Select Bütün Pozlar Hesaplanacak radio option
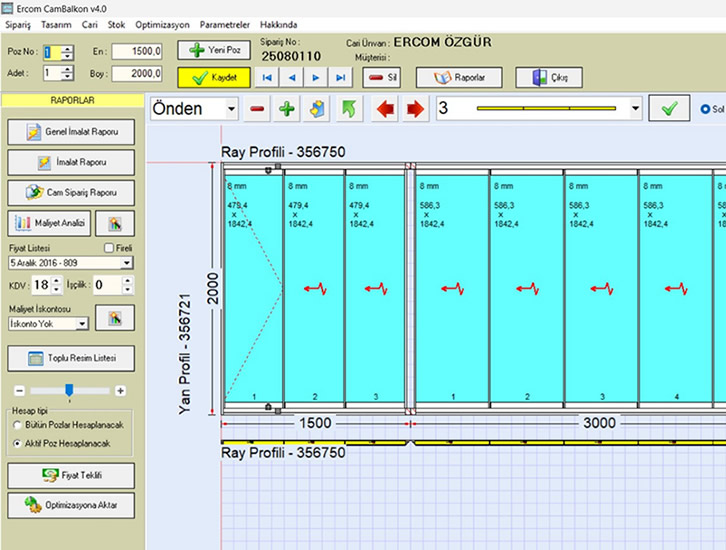726x550 pixels. click(17, 425)
